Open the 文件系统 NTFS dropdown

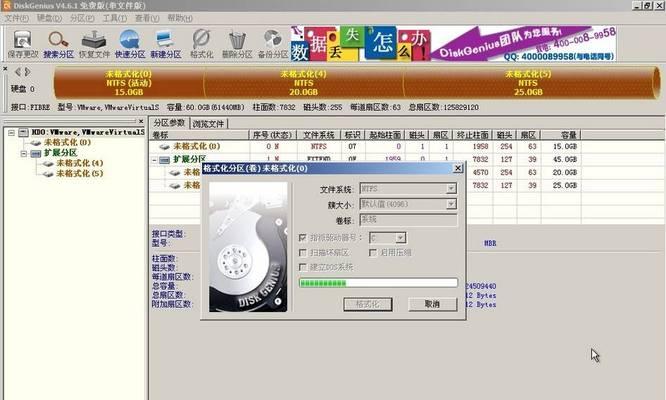[451, 189]
